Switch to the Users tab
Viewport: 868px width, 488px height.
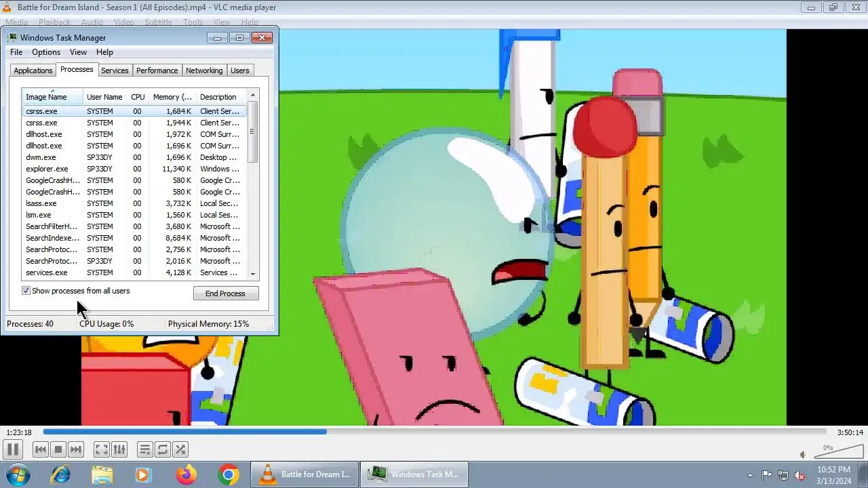click(x=240, y=70)
